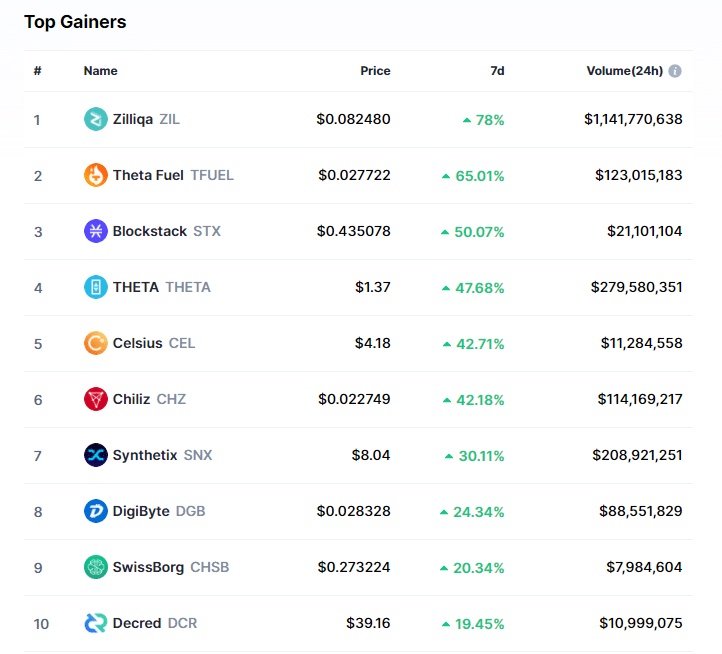The width and height of the screenshot is (722, 654).
Task: Open the Synthetix SNX link
Action: pyautogui.click(x=146, y=455)
